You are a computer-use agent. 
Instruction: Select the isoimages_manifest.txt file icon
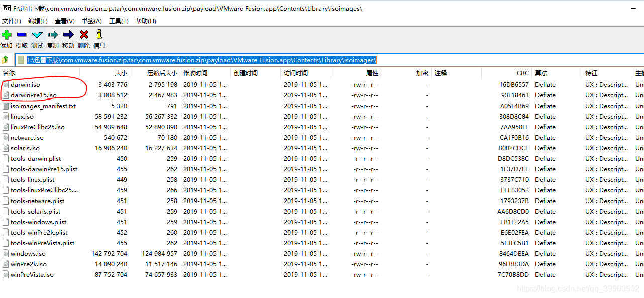[6, 106]
